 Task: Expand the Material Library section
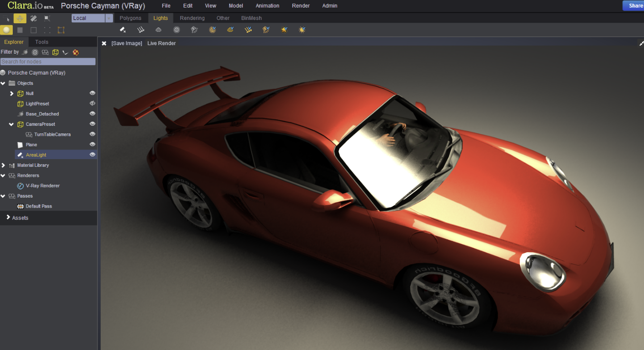click(3, 165)
